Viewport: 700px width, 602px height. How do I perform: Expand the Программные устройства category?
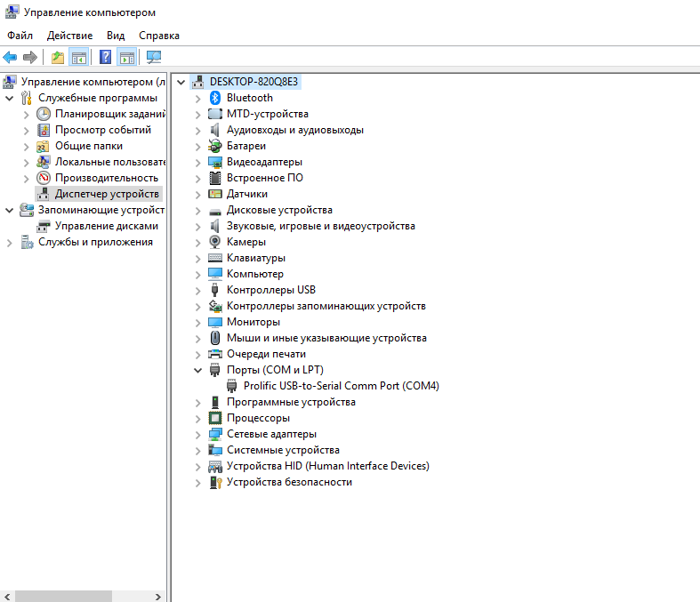197,403
